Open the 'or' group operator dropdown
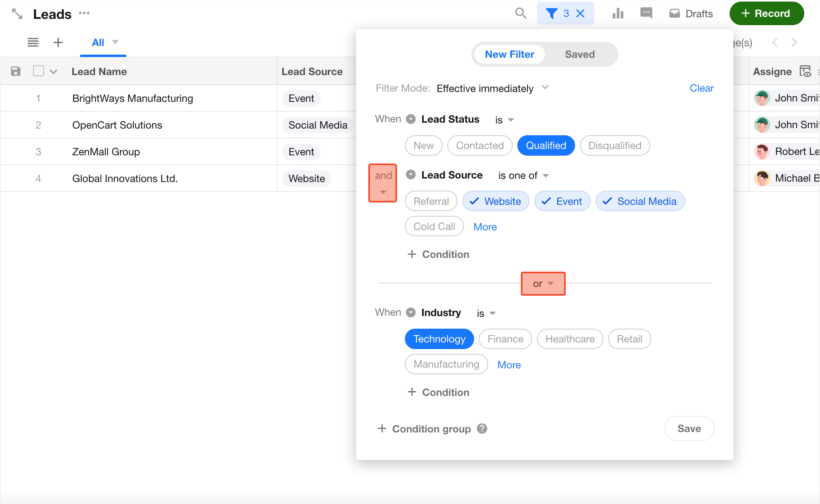The height and width of the screenshot is (504, 820). pyautogui.click(x=543, y=283)
